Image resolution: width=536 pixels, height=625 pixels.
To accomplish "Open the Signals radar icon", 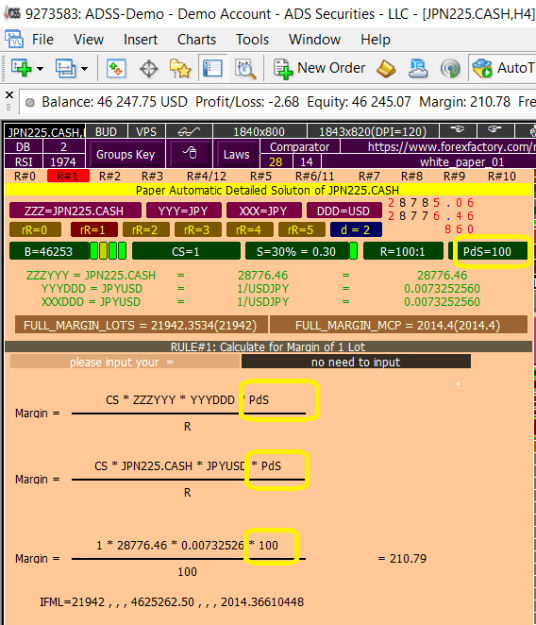I will [450, 69].
